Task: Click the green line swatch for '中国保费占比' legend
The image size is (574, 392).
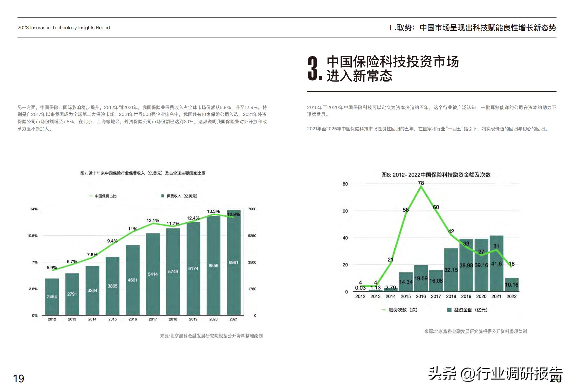Action: pos(91,196)
